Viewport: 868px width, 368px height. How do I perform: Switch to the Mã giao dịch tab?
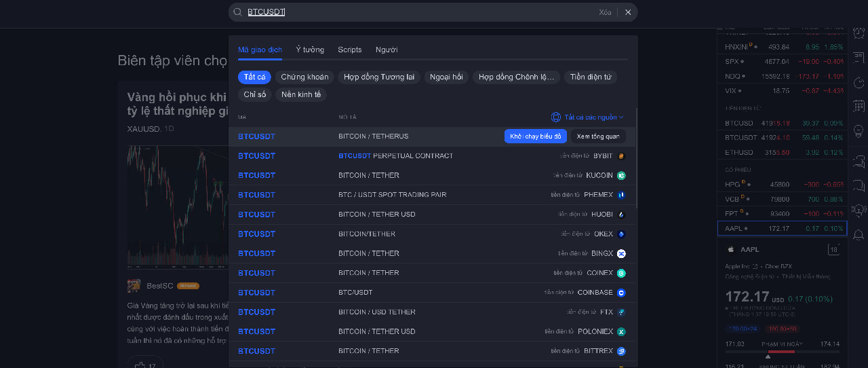pyautogui.click(x=260, y=50)
